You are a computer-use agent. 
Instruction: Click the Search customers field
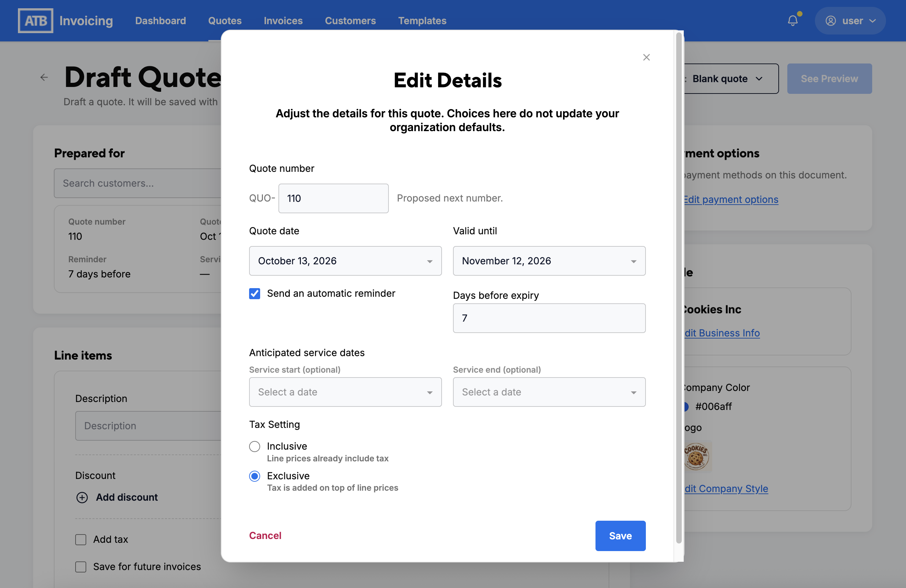(137, 183)
